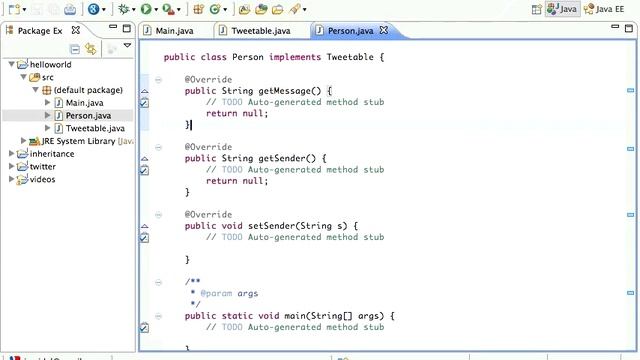Open dropdown next to Google plugin icon
The height and width of the screenshot is (360, 640).
click(104, 9)
